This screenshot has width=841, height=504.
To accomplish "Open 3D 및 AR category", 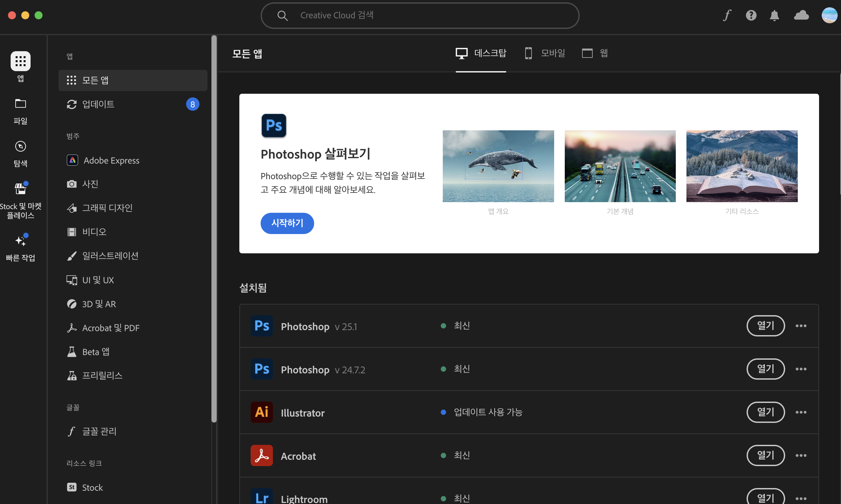I will tap(133, 304).
